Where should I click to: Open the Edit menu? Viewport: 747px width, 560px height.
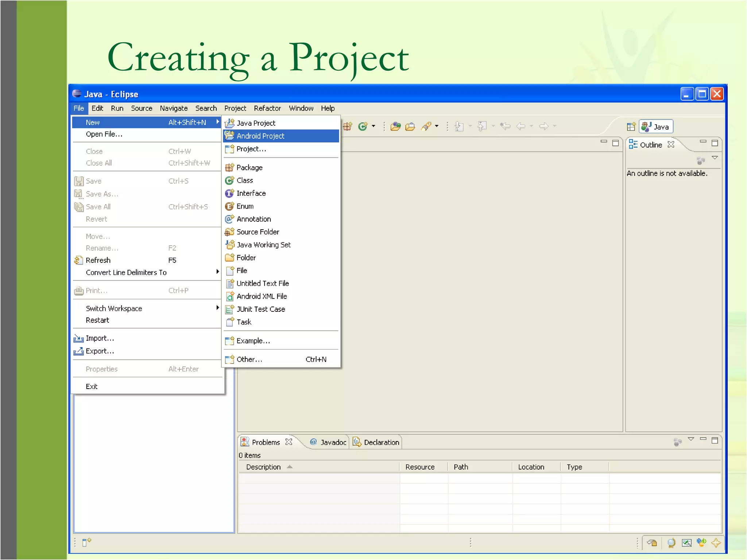97,108
